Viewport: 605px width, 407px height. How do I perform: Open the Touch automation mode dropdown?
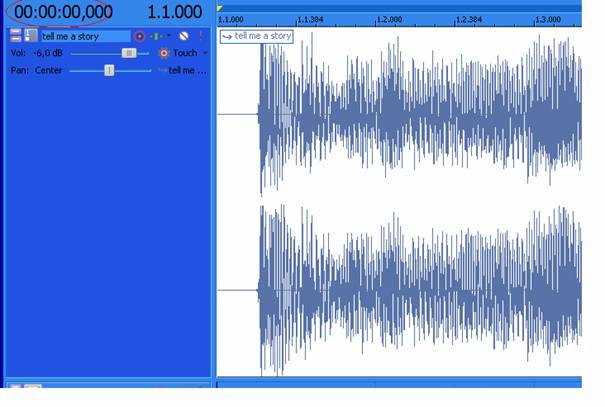[205, 53]
